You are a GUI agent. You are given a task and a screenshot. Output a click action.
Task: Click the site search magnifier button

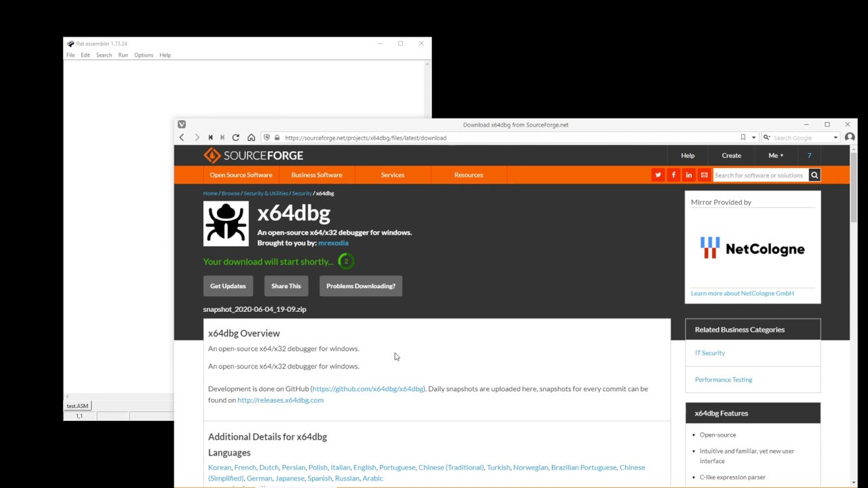[x=814, y=175]
